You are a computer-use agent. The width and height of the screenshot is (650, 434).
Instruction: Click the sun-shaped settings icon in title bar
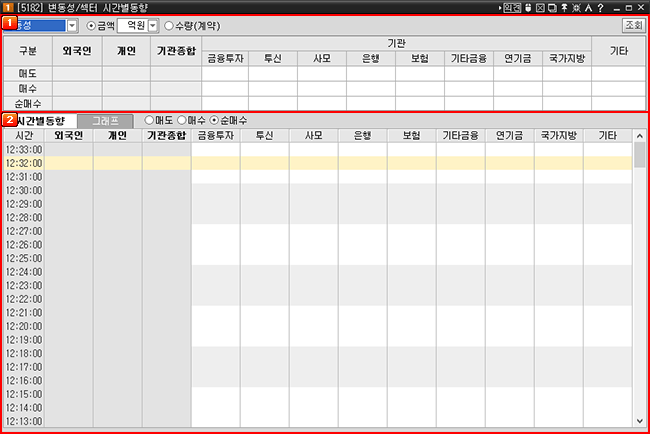(x=578, y=7)
